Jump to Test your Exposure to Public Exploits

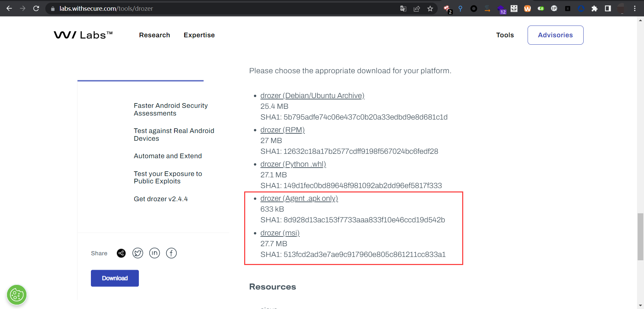tap(168, 177)
